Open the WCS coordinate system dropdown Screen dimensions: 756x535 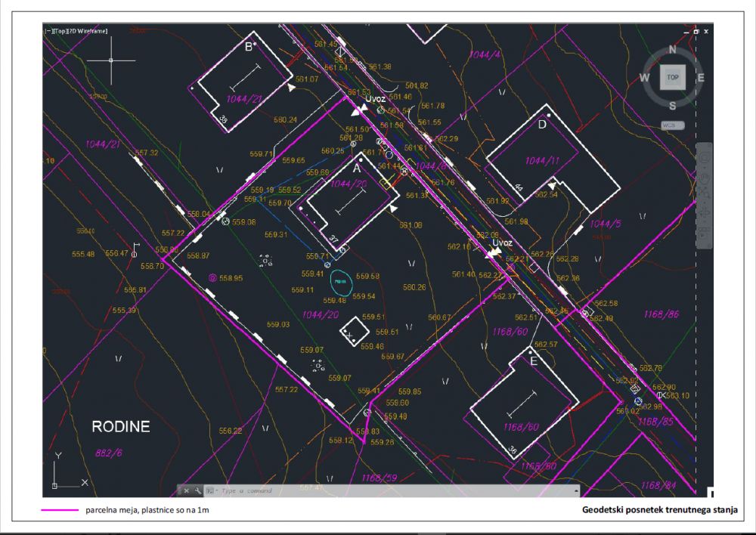pyautogui.click(x=671, y=125)
